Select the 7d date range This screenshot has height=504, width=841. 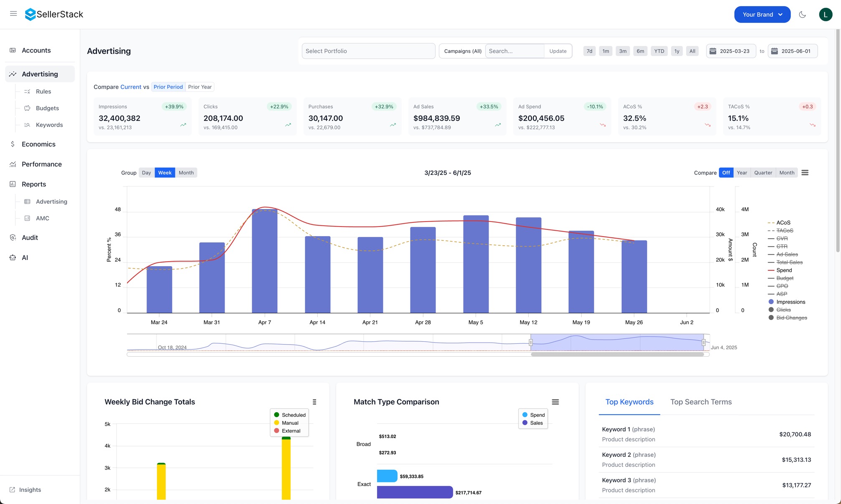tap(589, 51)
